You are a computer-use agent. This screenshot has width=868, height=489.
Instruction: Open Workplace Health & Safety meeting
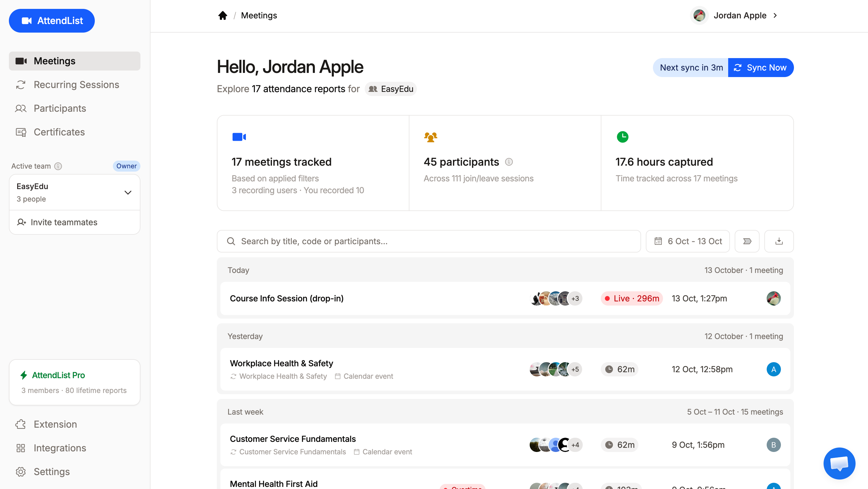(505, 369)
